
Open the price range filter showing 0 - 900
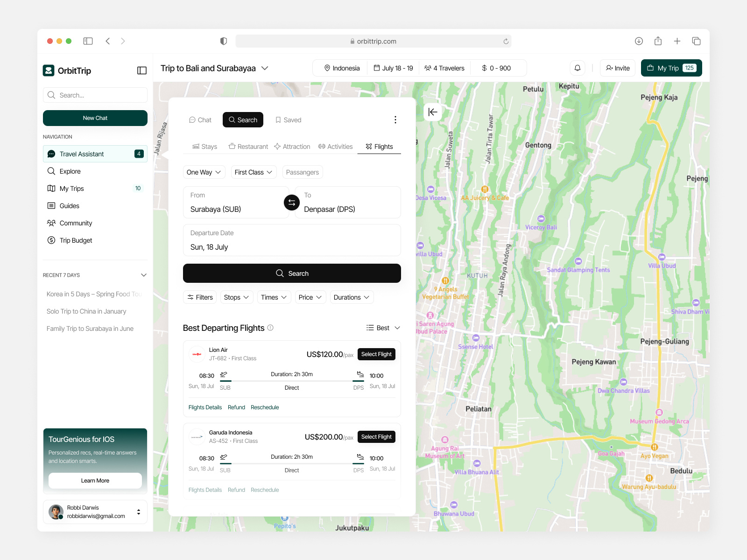(498, 68)
